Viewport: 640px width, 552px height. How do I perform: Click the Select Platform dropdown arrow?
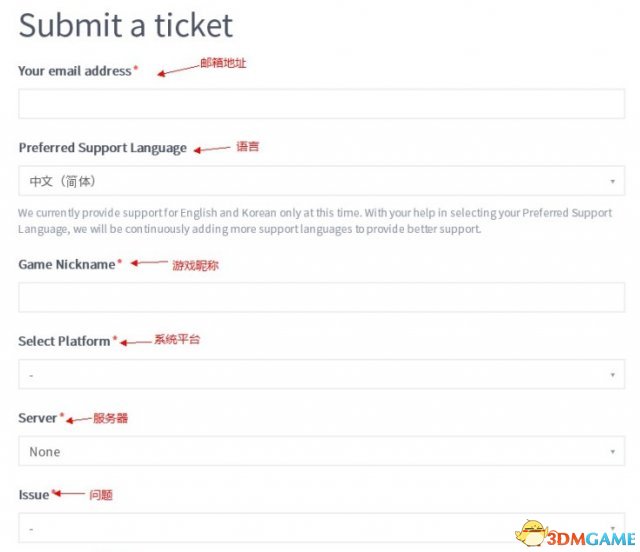pos(613,374)
